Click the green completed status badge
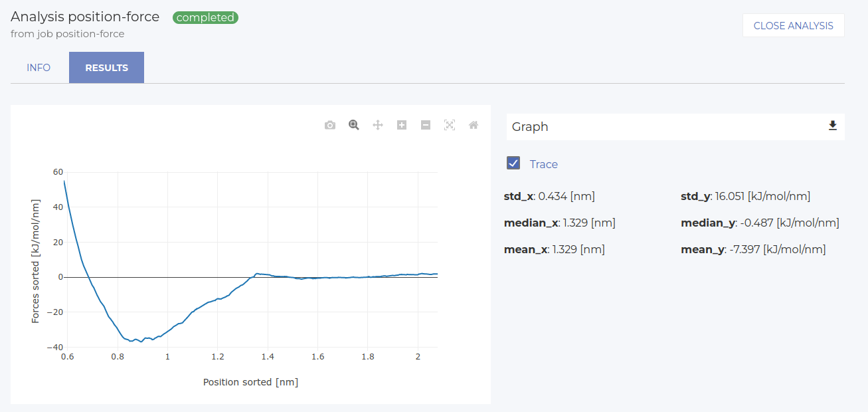 [205, 18]
